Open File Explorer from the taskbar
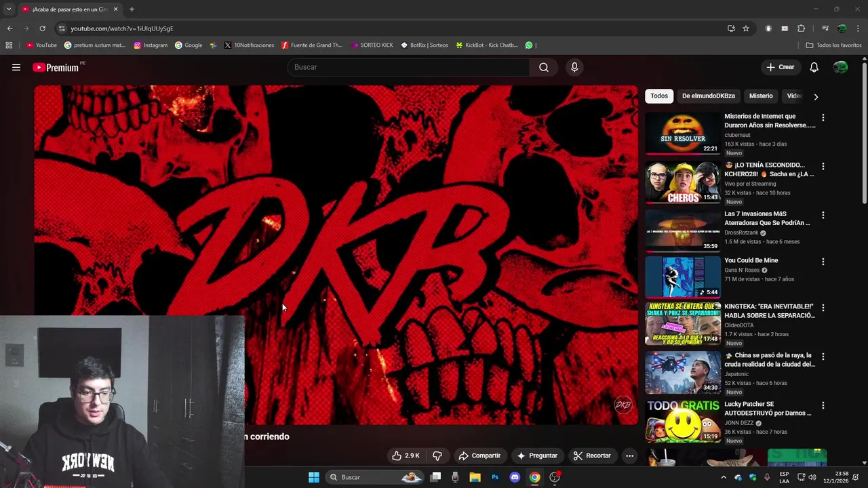This screenshot has height=488, width=868. point(475,477)
